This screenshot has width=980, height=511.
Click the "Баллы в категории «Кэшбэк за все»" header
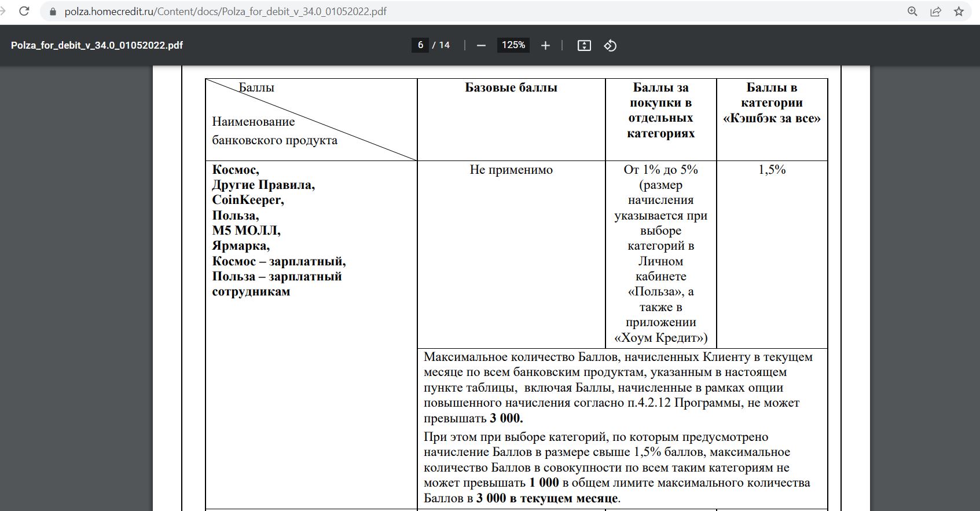tap(772, 103)
